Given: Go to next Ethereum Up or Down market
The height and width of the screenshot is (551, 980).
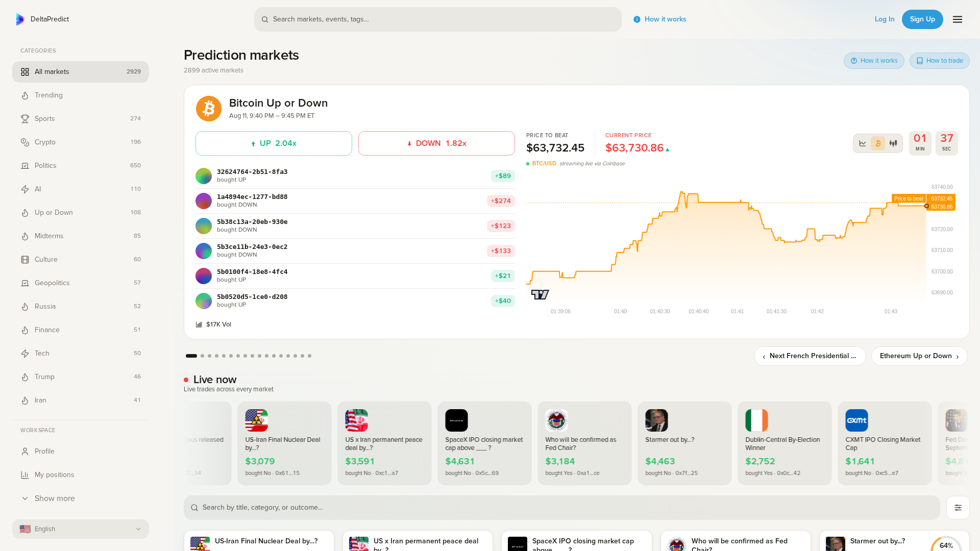Looking at the screenshot, I should 919,356.
